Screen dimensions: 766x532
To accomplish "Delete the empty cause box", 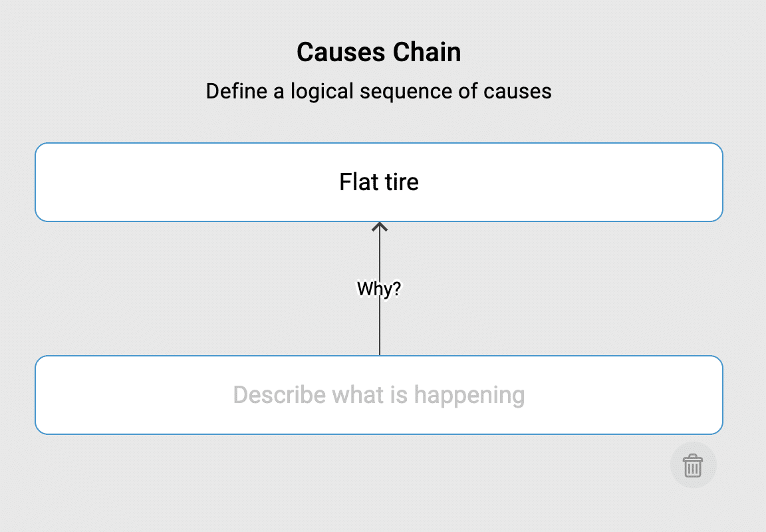I will click(693, 465).
